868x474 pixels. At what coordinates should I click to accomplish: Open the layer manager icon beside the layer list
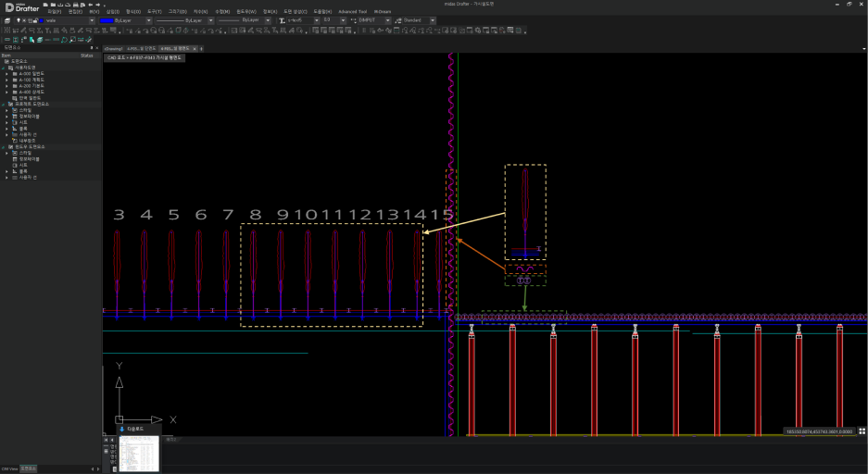pyautogui.click(x=7, y=20)
